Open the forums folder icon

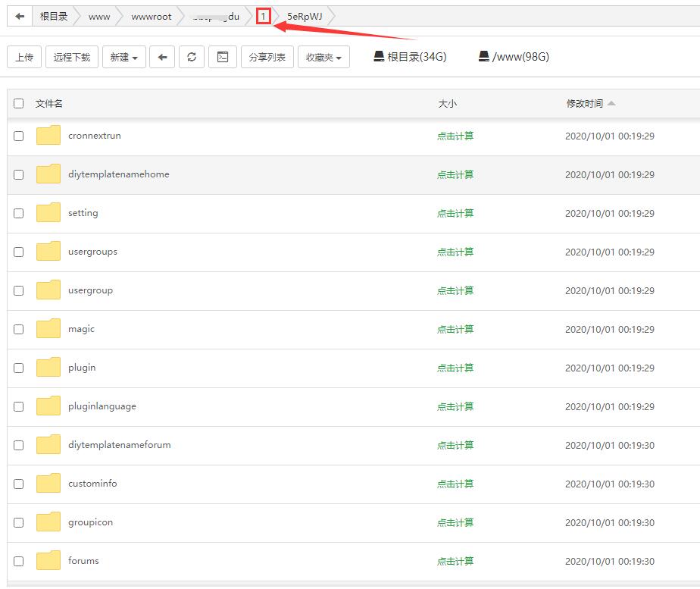pyautogui.click(x=48, y=561)
